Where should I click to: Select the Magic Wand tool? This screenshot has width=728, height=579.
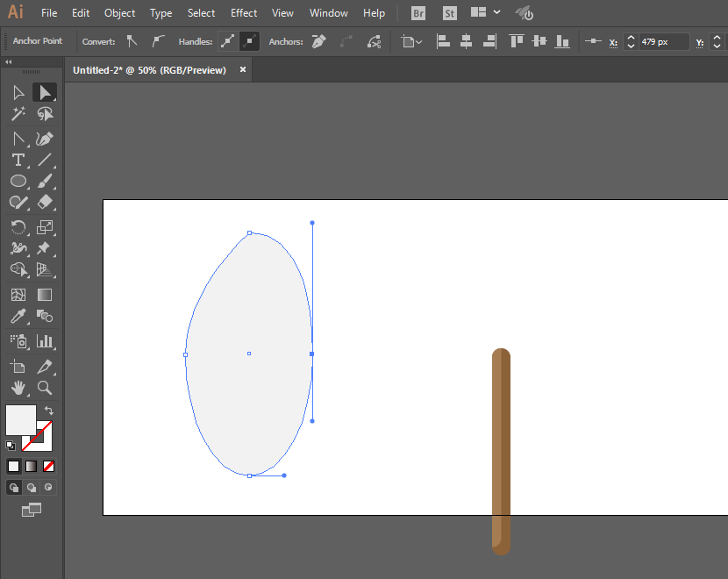pos(18,115)
